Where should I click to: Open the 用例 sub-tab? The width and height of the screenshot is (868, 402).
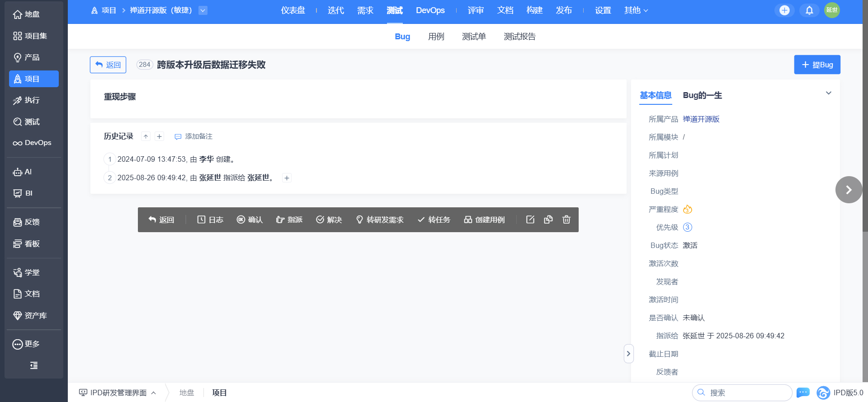click(436, 37)
